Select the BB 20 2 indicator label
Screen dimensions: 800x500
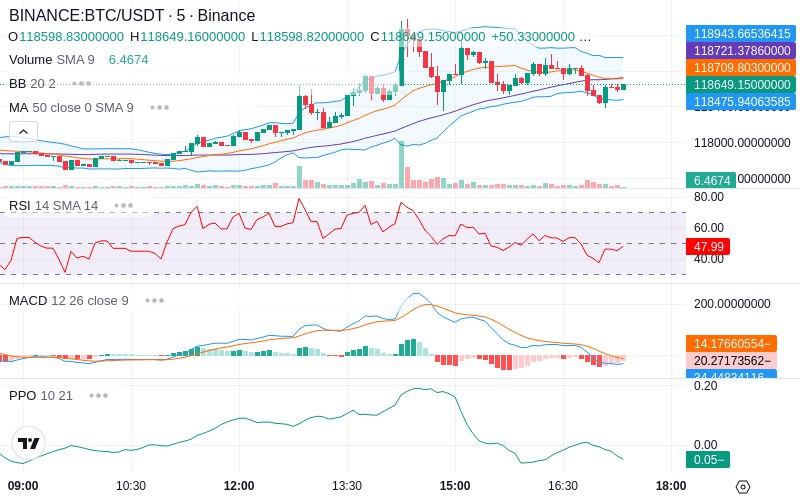point(32,83)
